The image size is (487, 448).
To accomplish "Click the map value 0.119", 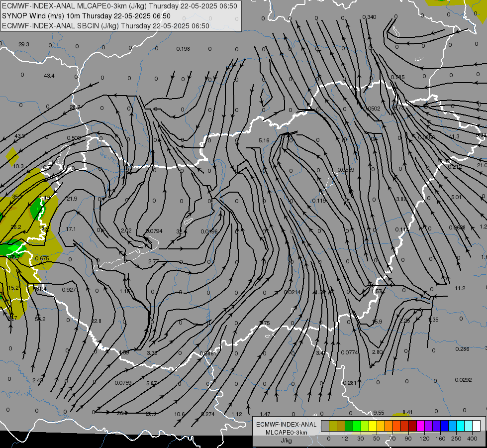I will (x=319, y=201).
